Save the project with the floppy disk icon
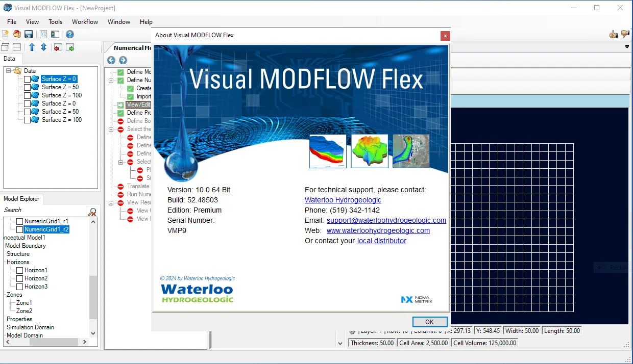This screenshot has height=364, width=633. pos(29,34)
